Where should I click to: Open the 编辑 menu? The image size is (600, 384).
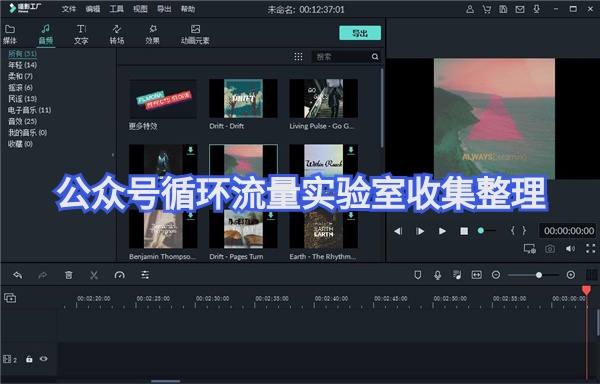pos(93,9)
